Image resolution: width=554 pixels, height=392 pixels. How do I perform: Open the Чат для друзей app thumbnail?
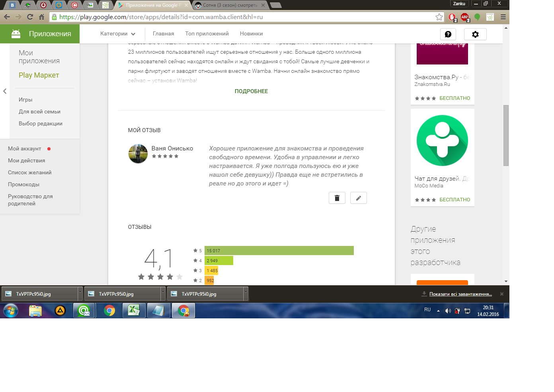point(442,140)
